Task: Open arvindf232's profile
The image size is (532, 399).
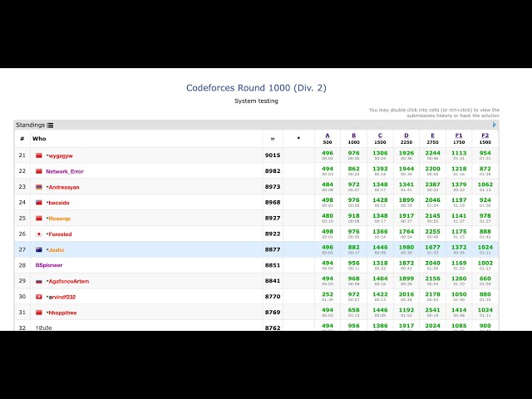Action: pos(62,297)
